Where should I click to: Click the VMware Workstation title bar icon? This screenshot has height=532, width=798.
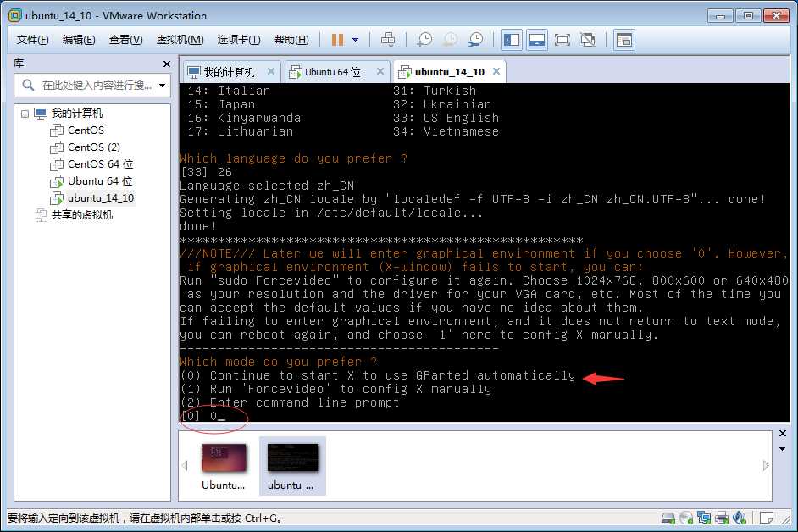pyautogui.click(x=15, y=15)
